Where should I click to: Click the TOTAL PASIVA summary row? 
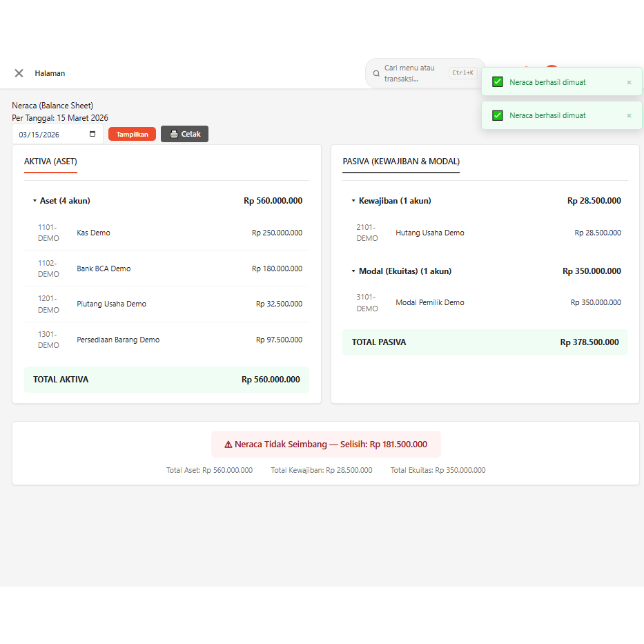pos(485,342)
